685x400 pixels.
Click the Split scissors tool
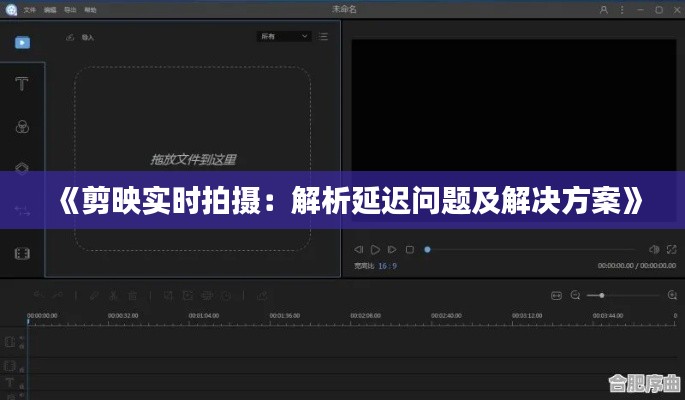113,296
